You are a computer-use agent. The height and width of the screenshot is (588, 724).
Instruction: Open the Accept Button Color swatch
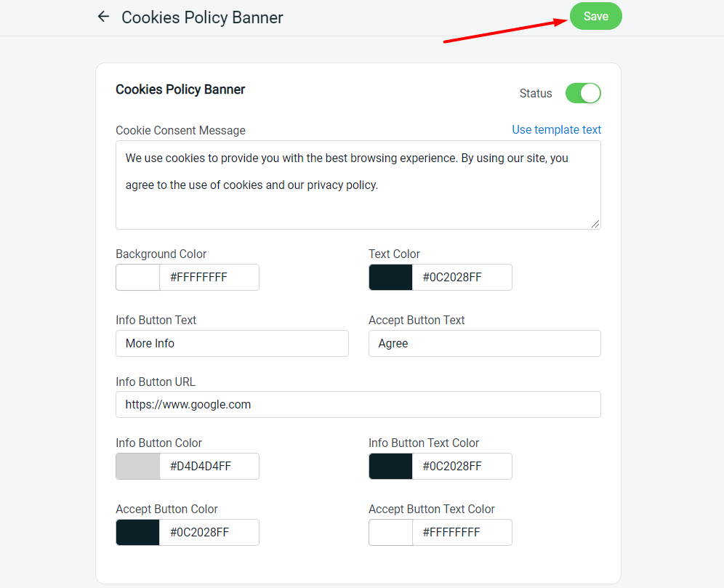point(138,533)
